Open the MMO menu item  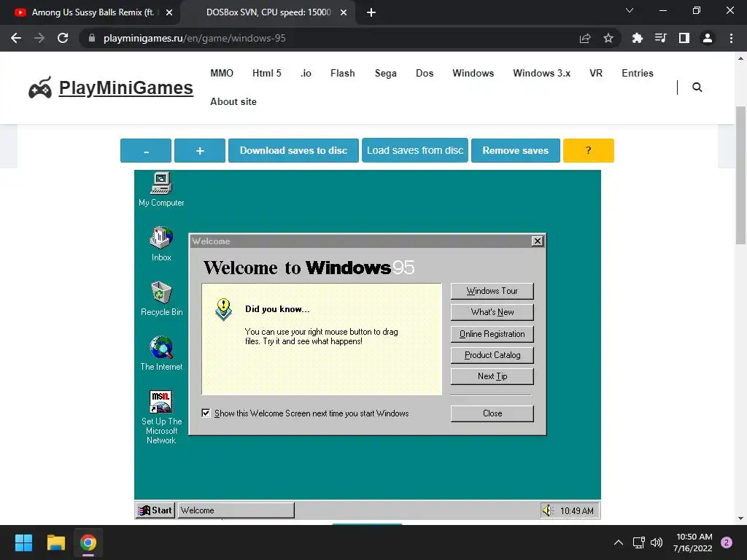[222, 74]
